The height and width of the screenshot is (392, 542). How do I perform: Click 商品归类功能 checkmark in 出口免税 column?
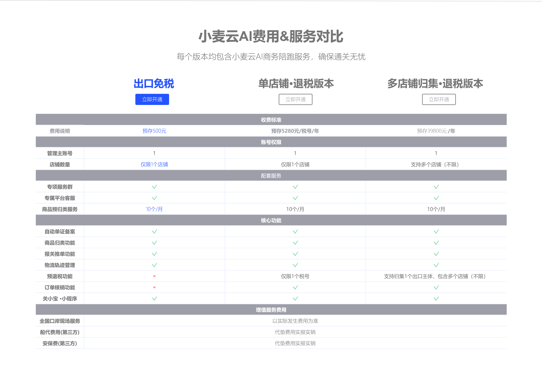click(154, 243)
